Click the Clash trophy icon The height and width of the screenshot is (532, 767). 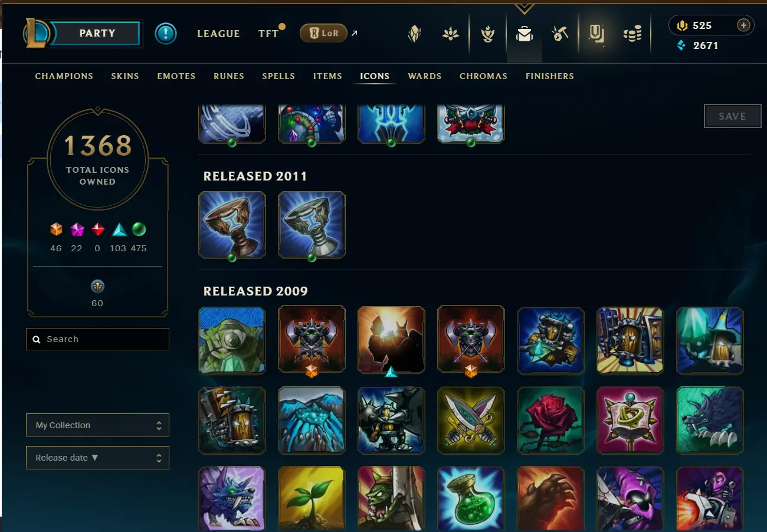coord(487,34)
